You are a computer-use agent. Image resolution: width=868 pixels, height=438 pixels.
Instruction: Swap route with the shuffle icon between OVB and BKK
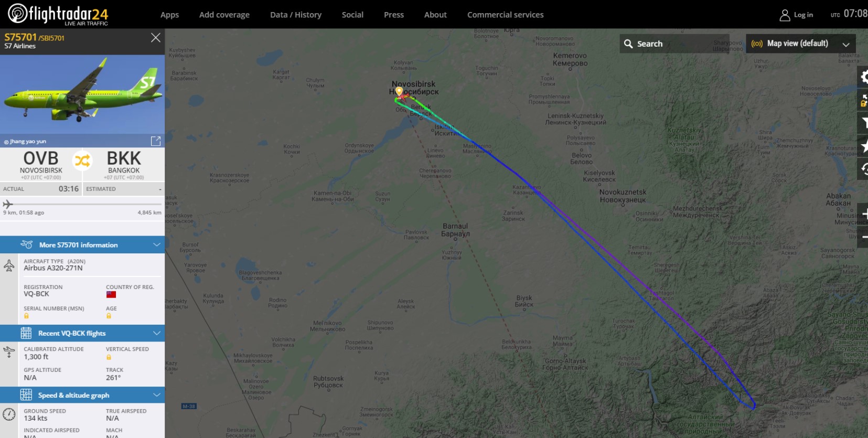click(82, 161)
